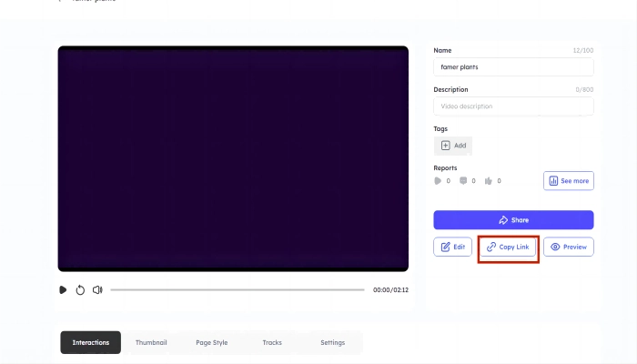This screenshot has width=637, height=364.
Task: Go to the Tracks tab
Action: tap(272, 343)
